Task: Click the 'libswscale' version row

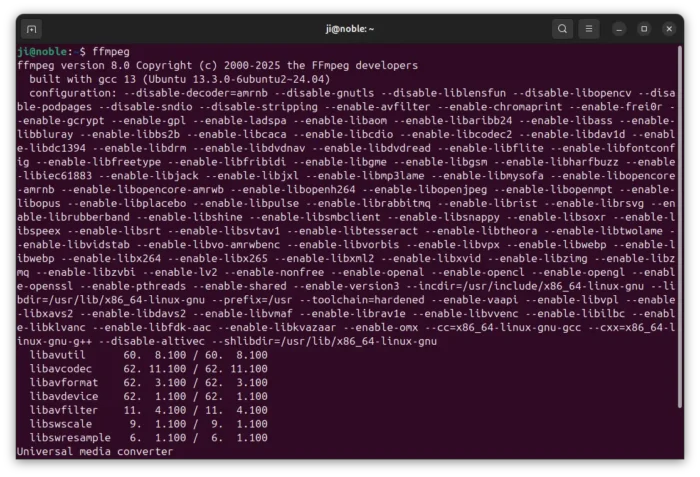Action: pyautogui.click(x=148, y=424)
